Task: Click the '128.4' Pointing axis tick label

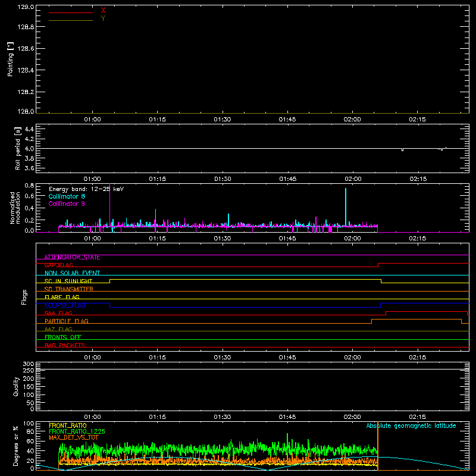Action: coord(26,70)
